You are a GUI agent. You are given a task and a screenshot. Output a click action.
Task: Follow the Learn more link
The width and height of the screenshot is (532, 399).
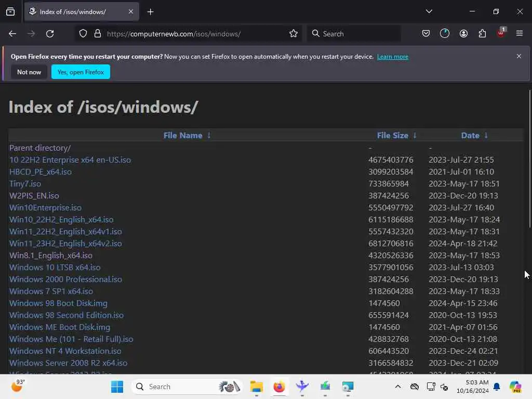click(x=393, y=57)
